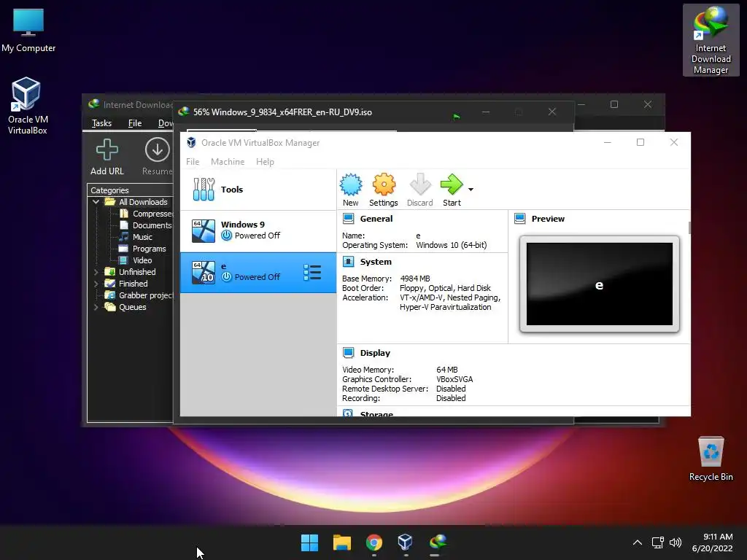This screenshot has width=747, height=560.
Task: Select Tools in the VirtualBox sidebar
Action: tap(258, 190)
